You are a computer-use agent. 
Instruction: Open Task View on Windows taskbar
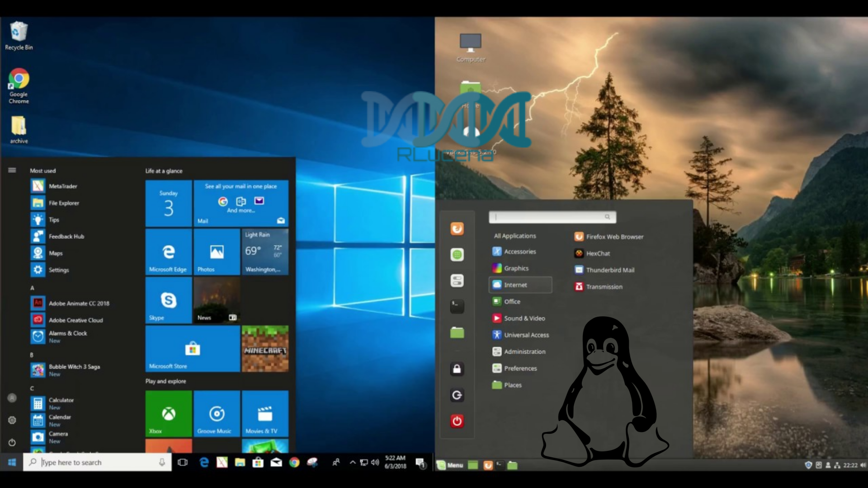click(183, 462)
